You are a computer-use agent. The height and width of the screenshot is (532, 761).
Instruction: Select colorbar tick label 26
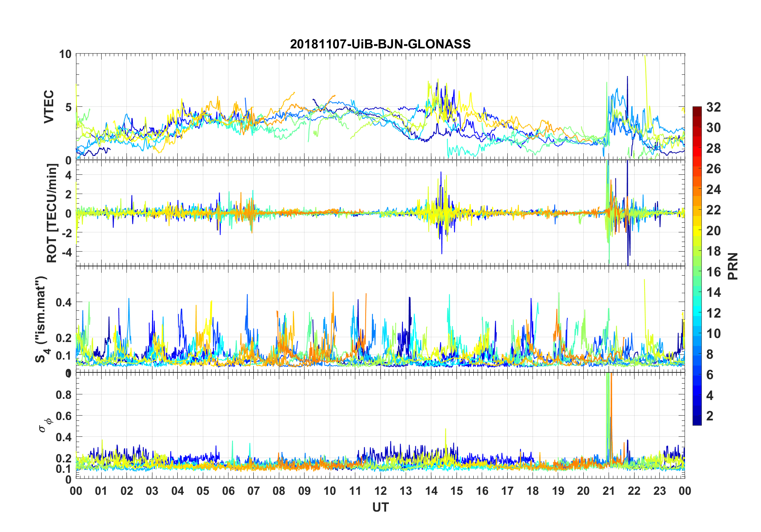pos(714,169)
